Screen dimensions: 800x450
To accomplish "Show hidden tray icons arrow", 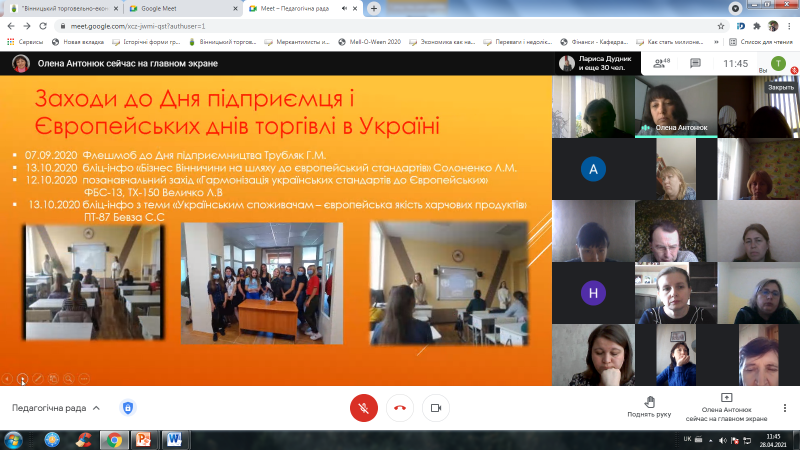I will coord(711,440).
